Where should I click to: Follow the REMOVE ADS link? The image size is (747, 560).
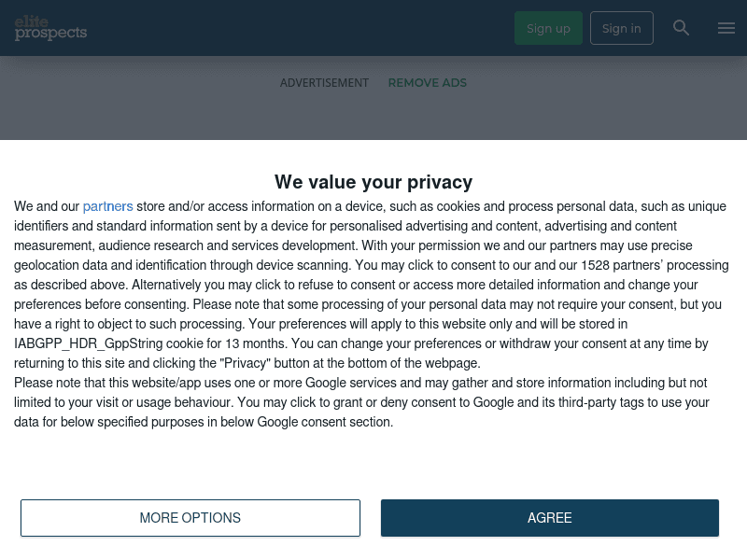tap(427, 83)
